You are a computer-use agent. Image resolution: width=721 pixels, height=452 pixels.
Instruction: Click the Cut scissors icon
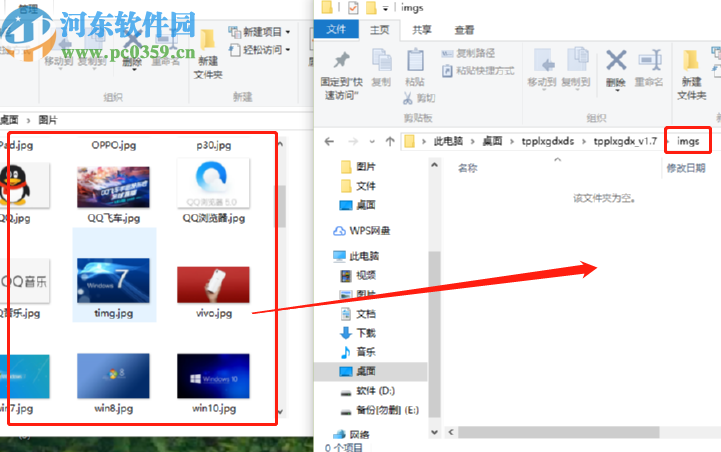407,98
